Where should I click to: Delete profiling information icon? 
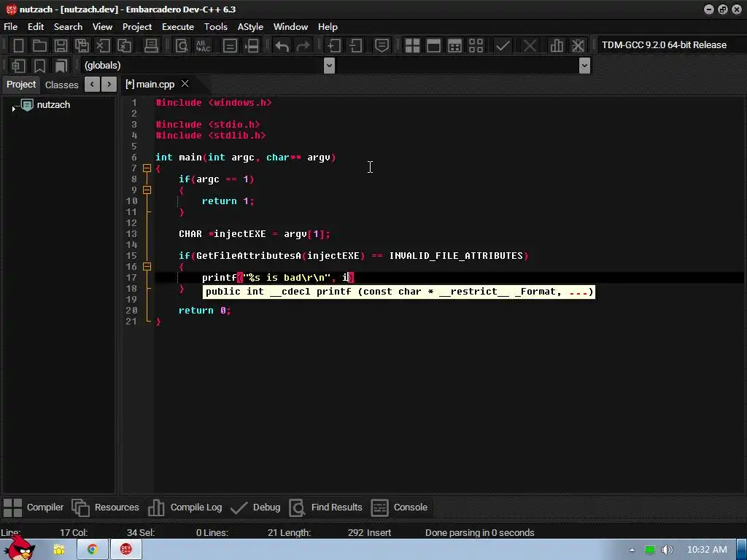(x=578, y=46)
